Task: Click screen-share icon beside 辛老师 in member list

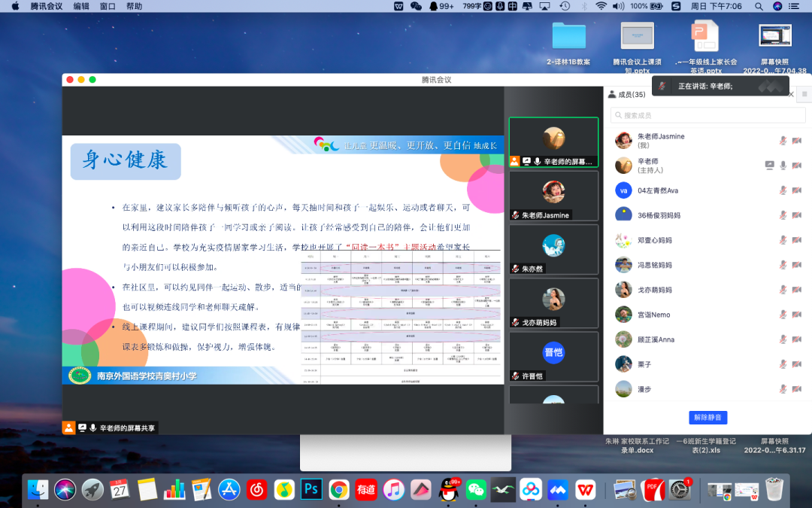Action: 769,165
